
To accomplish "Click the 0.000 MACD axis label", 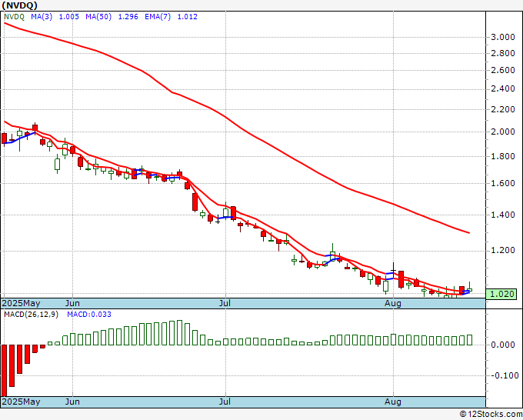I will click(503, 345).
